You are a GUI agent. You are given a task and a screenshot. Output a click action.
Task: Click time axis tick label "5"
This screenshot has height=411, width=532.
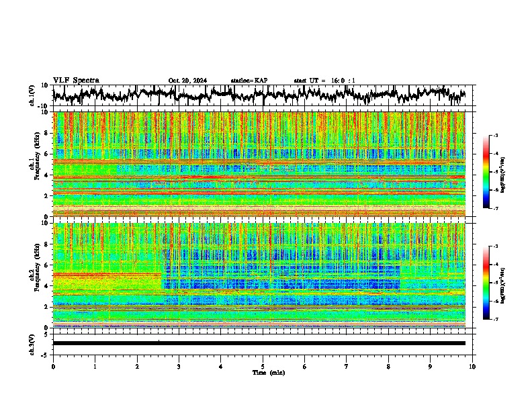pyautogui.click(x=263, y=367)
